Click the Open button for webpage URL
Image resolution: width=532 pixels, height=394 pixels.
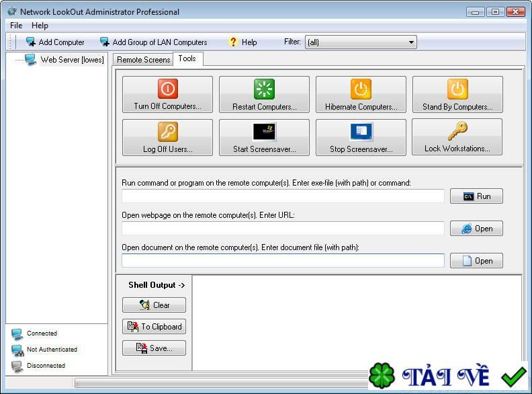click(x=476, y=229)
